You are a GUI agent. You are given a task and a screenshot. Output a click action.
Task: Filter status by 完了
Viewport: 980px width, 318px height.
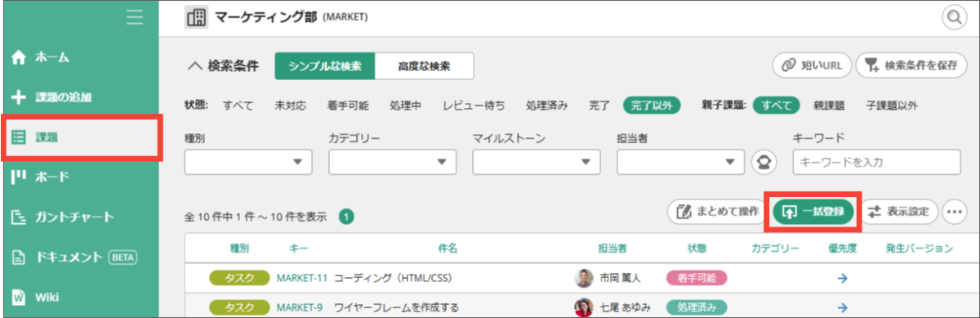point(599,105)
